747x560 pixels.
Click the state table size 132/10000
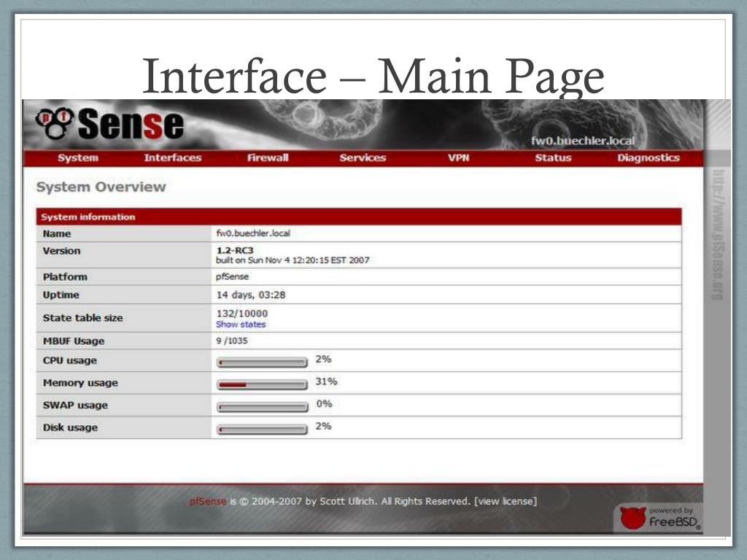coord(242,314)
